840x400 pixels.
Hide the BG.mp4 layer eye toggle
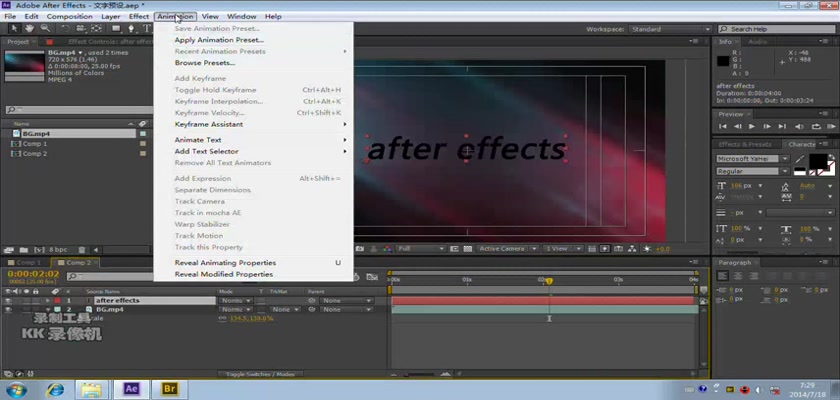point(8,310)
